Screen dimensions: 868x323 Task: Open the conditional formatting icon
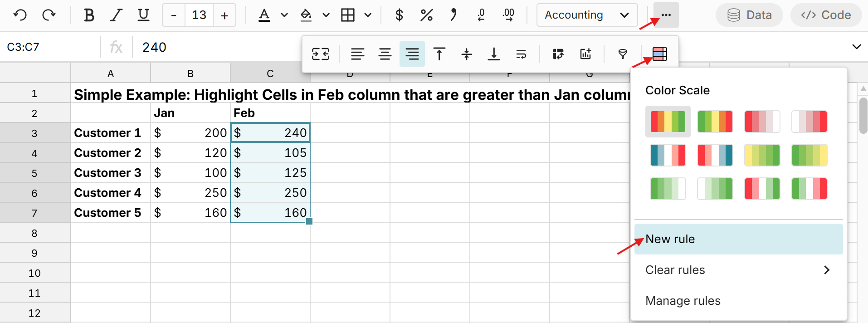pos(659,54)
